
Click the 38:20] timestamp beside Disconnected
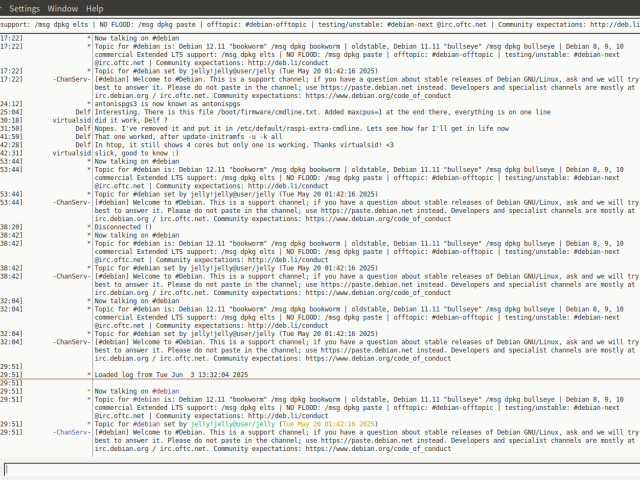coord(11,227)
